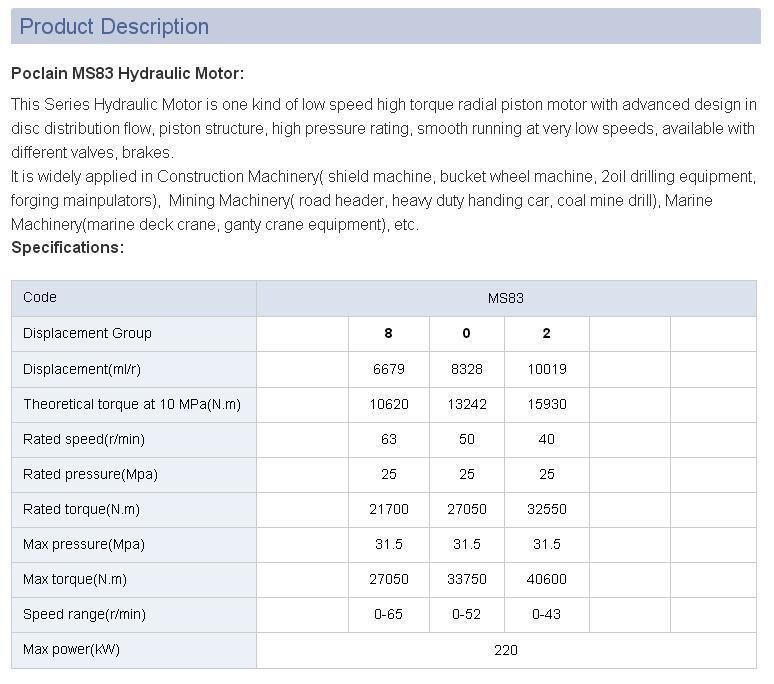Click the 'Specifications:' heading
The width and height of the screenshot is (774, 684).
(68, 247)
